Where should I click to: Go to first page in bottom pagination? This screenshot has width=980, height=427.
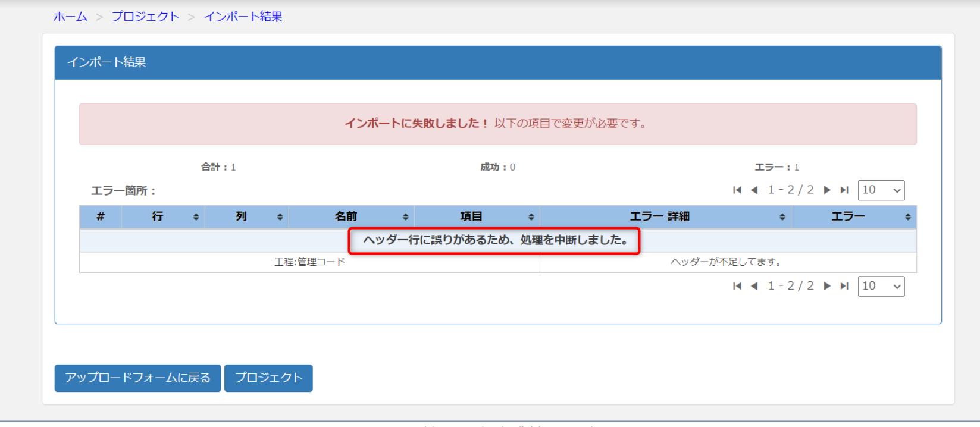click(x=737, y=286)
